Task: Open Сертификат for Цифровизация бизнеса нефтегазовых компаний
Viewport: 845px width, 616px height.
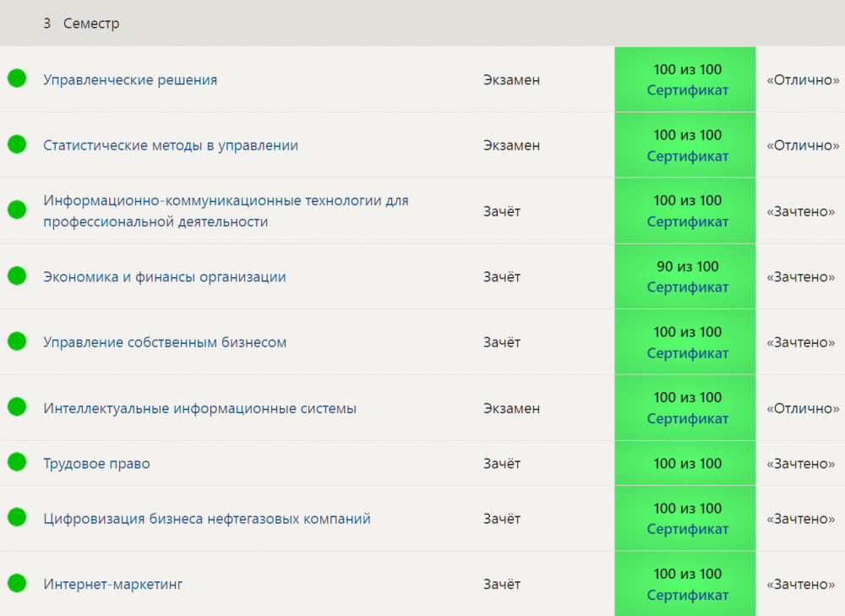Action: click(x=688, y=529)
